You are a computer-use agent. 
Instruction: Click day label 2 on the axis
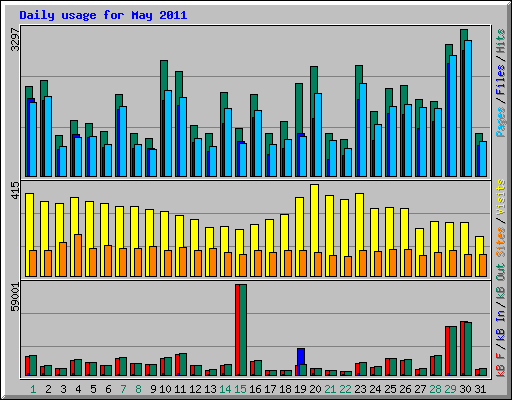(x=48, y=389)
